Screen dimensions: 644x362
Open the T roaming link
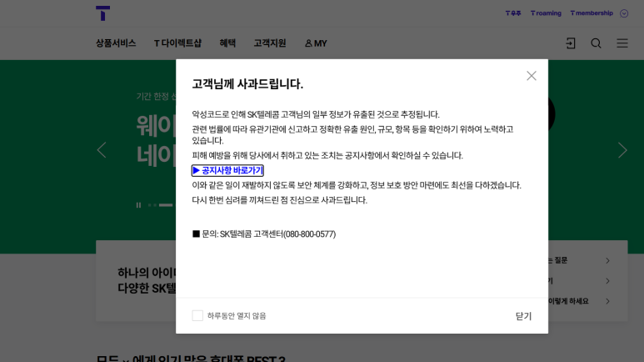pyautogui.click(x=546, y=13)
